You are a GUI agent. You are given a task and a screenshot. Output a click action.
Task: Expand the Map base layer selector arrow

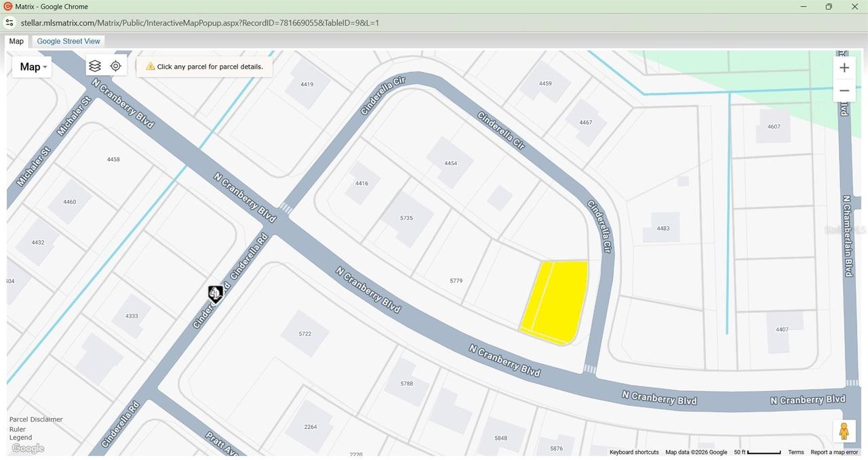pyautogui.click(x=44, y=67)
